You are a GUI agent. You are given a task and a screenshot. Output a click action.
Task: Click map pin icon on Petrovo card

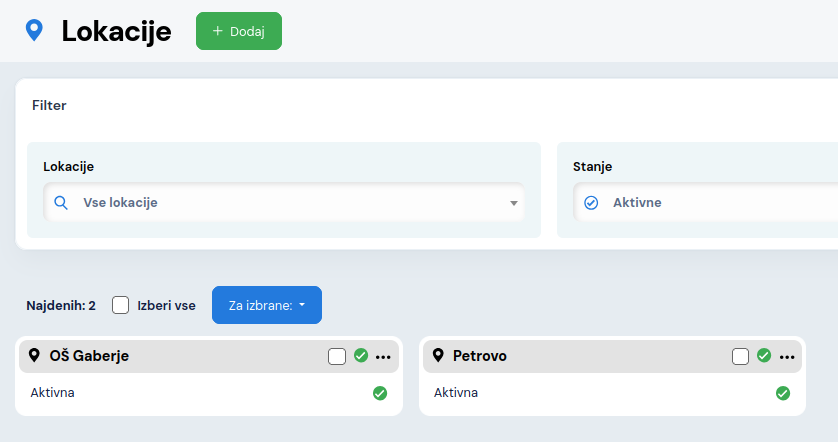click(x=437, y=356)
